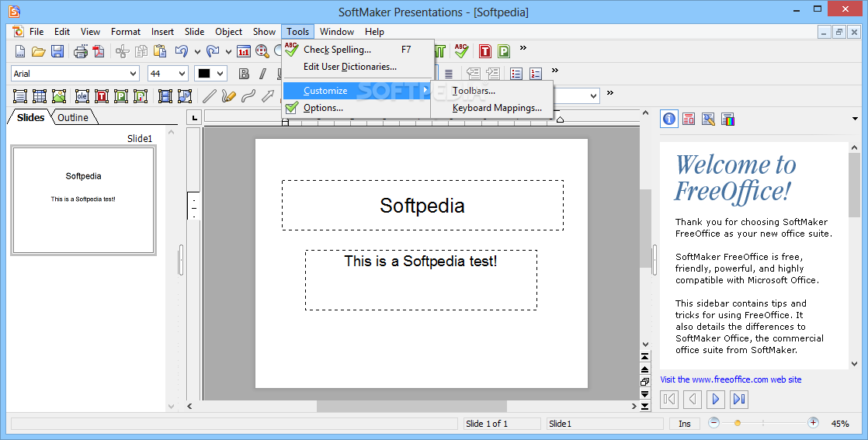Choose Edit User Dictionaries menu entry
The height and width of the screenshot is (440, 868).
pos(357,67)
